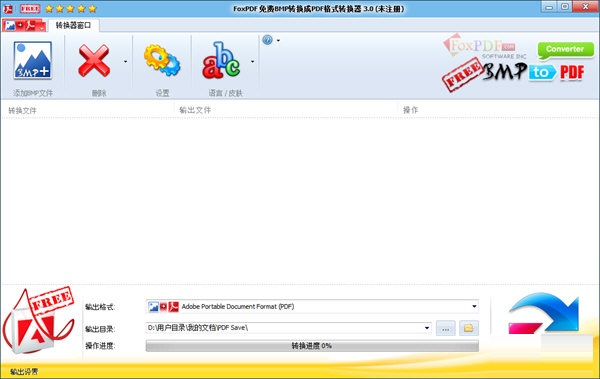600x379 pixels.
Task: Click the 添加BMP文件 label
Action: tap(33, 93)
